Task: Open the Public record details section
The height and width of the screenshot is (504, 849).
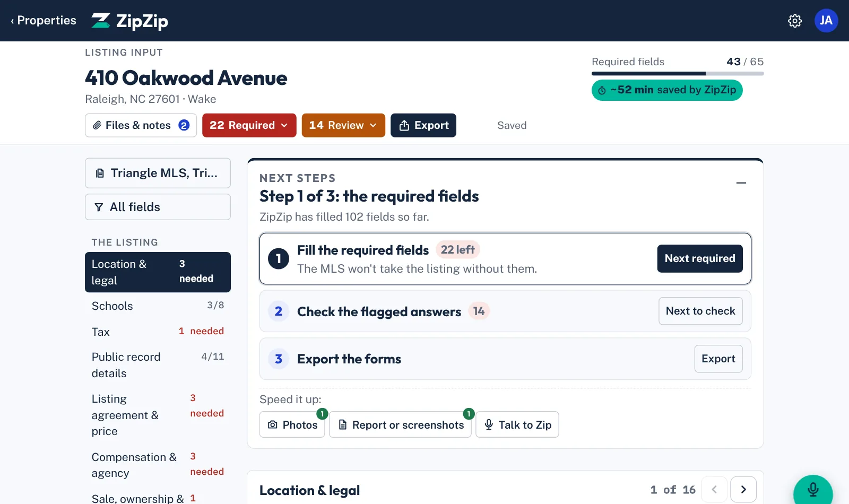Action: click(158, 365)
